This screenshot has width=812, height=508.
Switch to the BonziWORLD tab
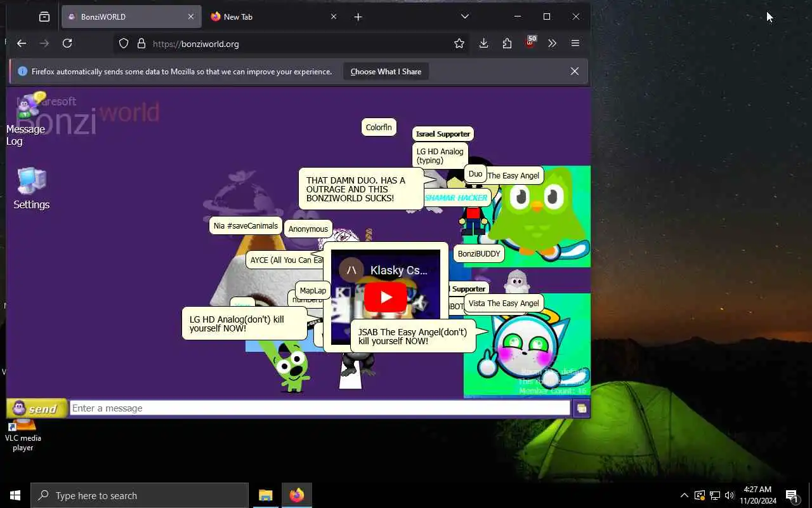[x=131, y=17]
